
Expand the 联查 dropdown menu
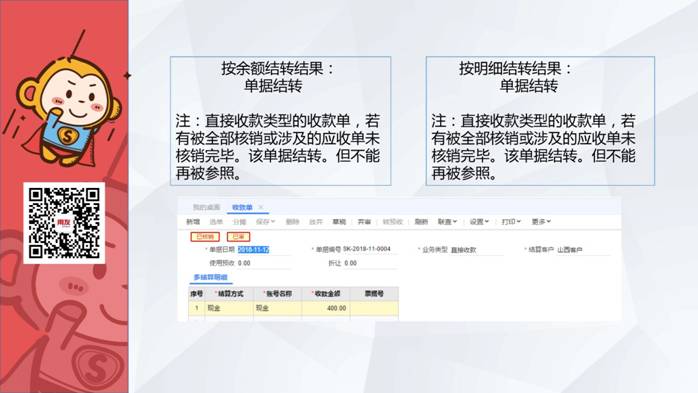click(447, 222)
